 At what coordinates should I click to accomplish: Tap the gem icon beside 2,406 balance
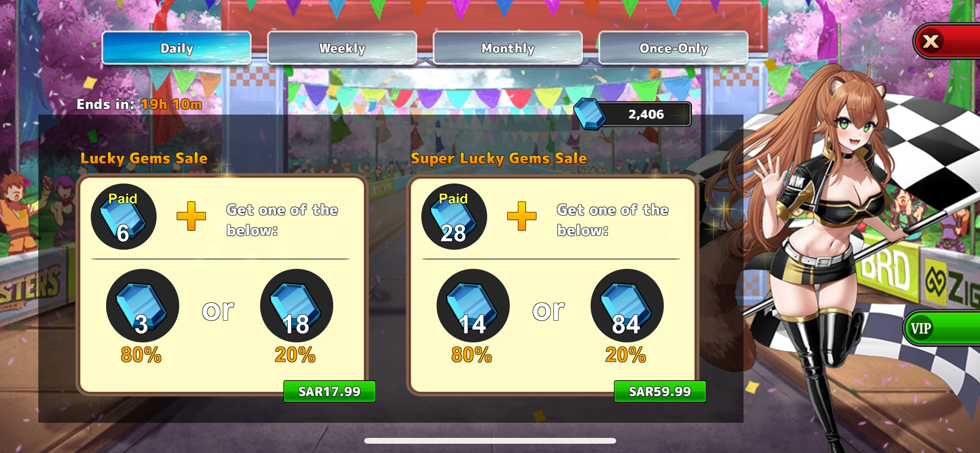pos(589,114)
